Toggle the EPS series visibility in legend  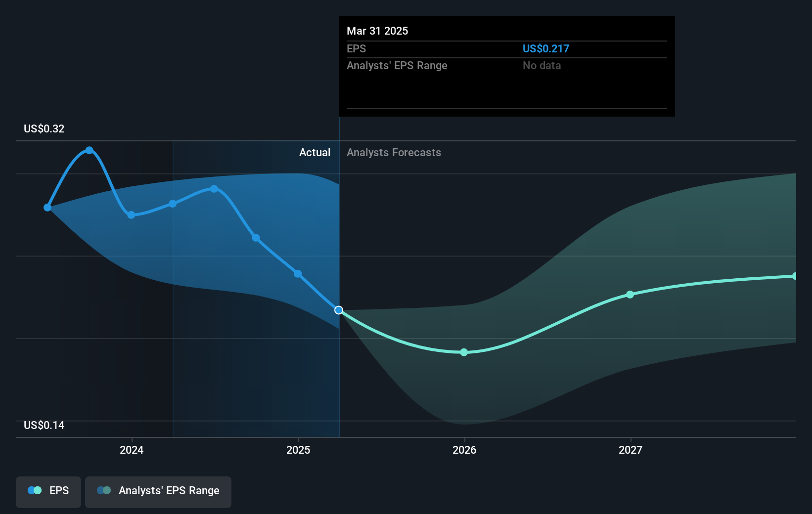click(48, 491)
